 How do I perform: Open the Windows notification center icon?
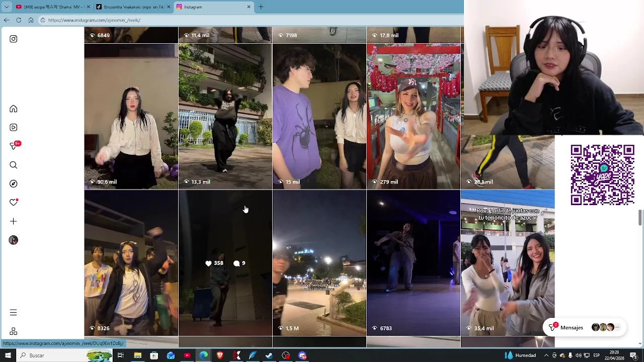click(x=633, y=355)
